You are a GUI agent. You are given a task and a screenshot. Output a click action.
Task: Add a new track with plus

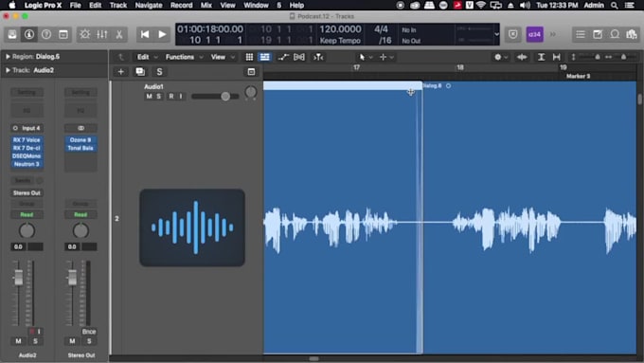pyautogui.click(x=121, y=72)
